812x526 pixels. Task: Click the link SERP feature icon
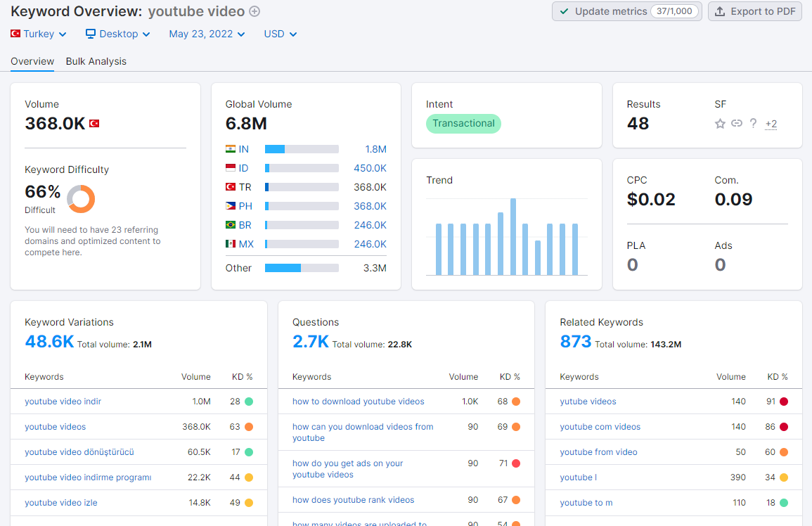click(x=736, y=123)
